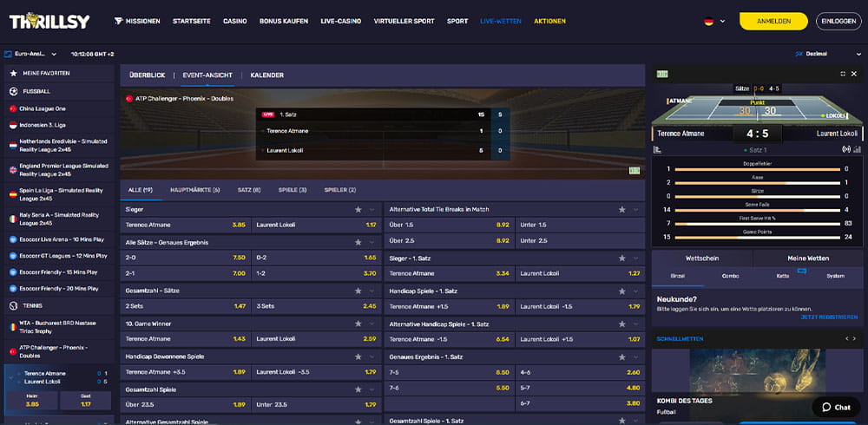Open the bar graph icon in tracker
This screenshot has width=868, height=425.
click(858, 149)
